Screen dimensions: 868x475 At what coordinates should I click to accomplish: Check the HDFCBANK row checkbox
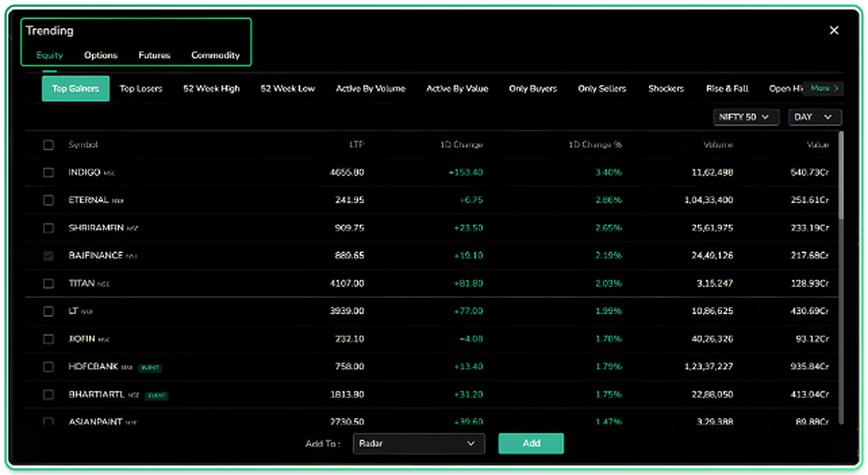click(x=48, y=367)
